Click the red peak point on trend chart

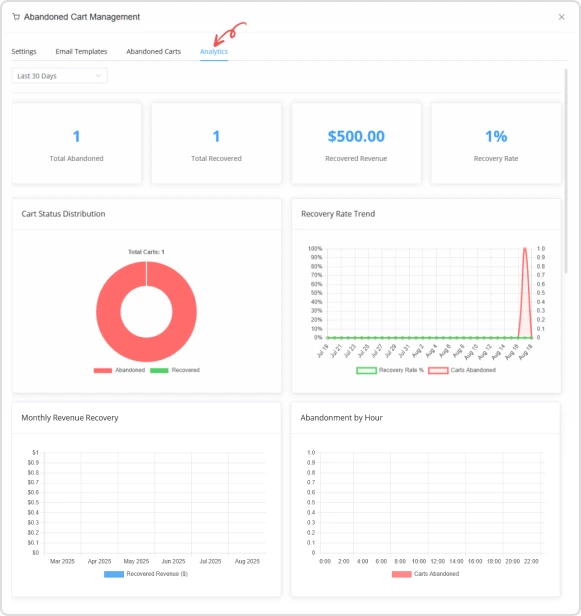525,249
